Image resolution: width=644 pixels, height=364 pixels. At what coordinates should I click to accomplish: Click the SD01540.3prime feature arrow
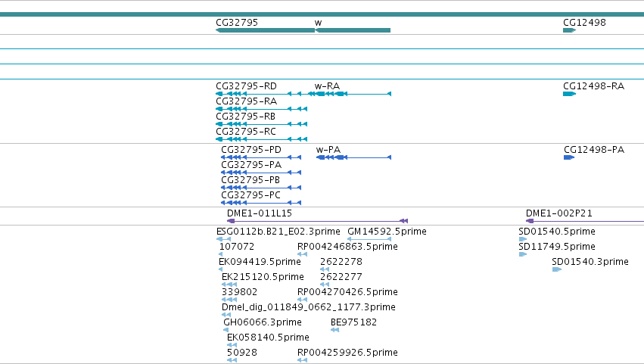click(x=557, y=269)
